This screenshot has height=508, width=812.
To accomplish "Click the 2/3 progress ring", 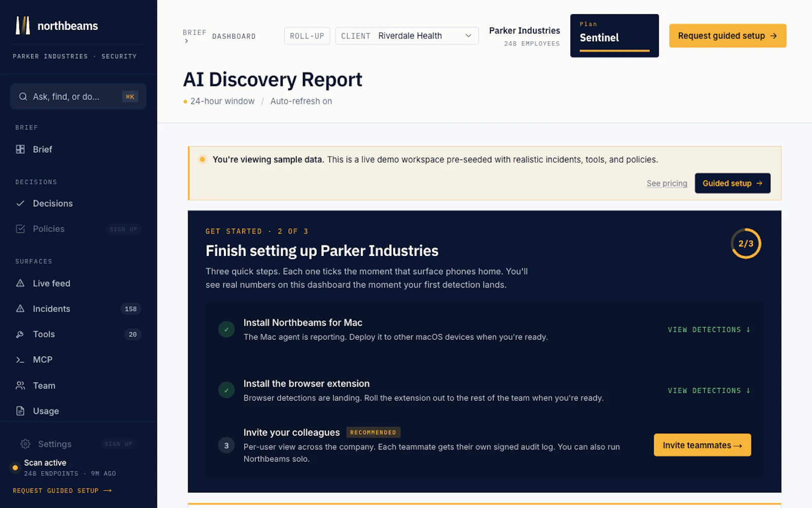I will 746,243.
